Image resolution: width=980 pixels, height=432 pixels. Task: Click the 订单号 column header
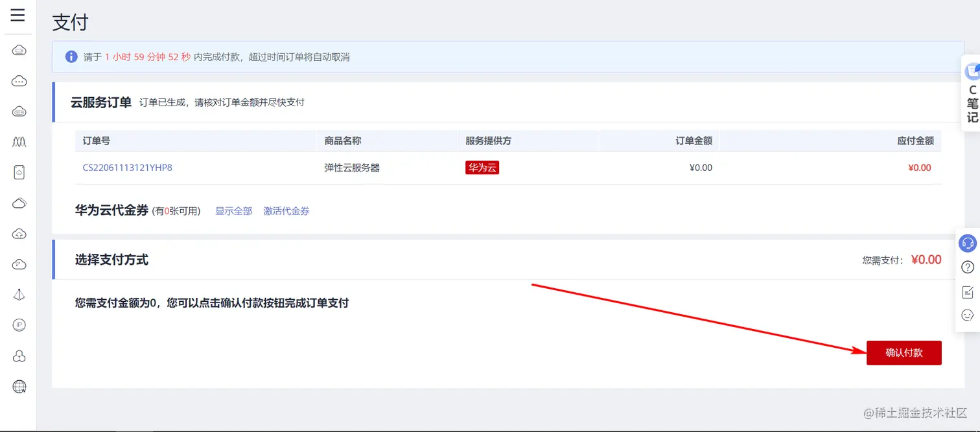[x=97, y=141]
